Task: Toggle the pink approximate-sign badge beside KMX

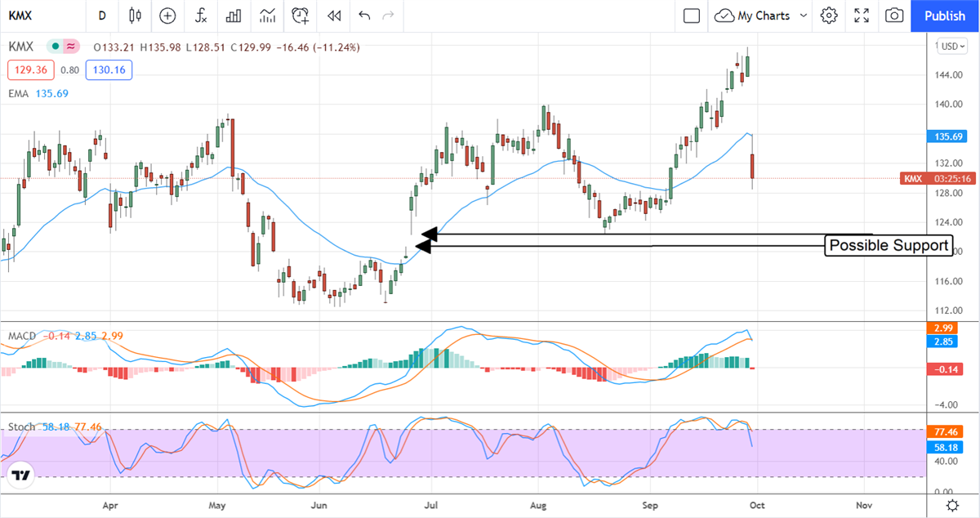Action: [71, 47]
